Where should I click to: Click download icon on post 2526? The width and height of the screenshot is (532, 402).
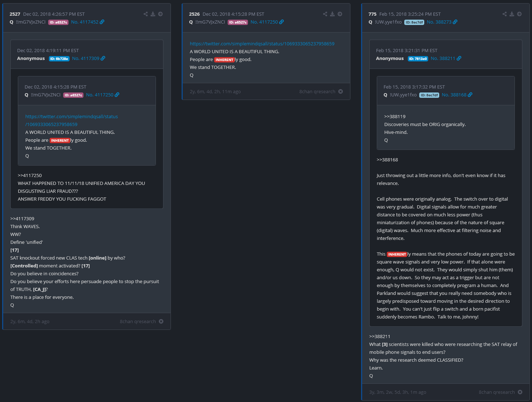(332, 14)
